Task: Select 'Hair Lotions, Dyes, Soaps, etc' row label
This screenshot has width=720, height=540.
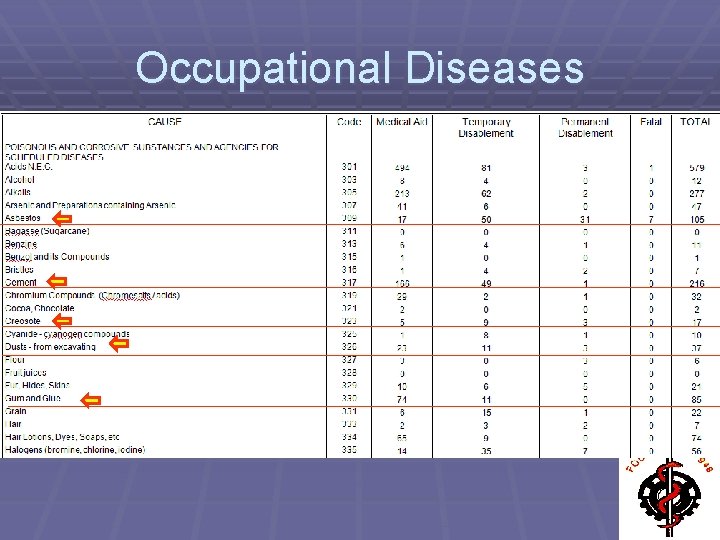Action: tap(62, 437)
